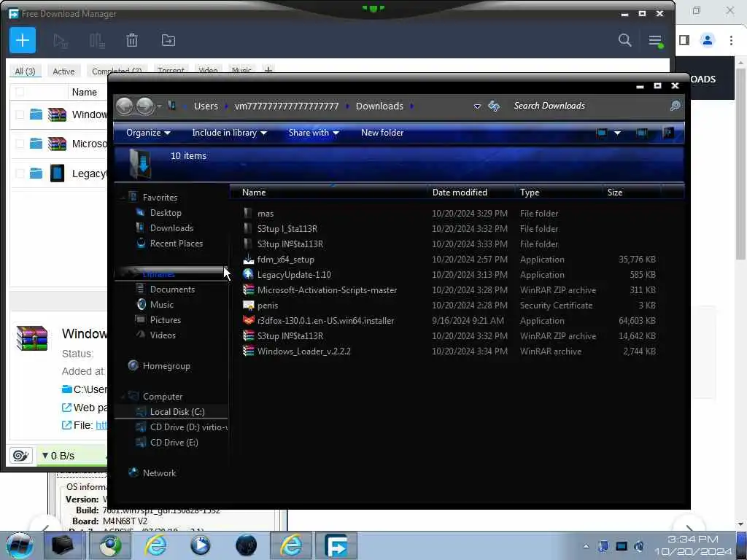Click the trash delete icon in FDM
This screenshot has width=747, height=560.
pos(132,41)
